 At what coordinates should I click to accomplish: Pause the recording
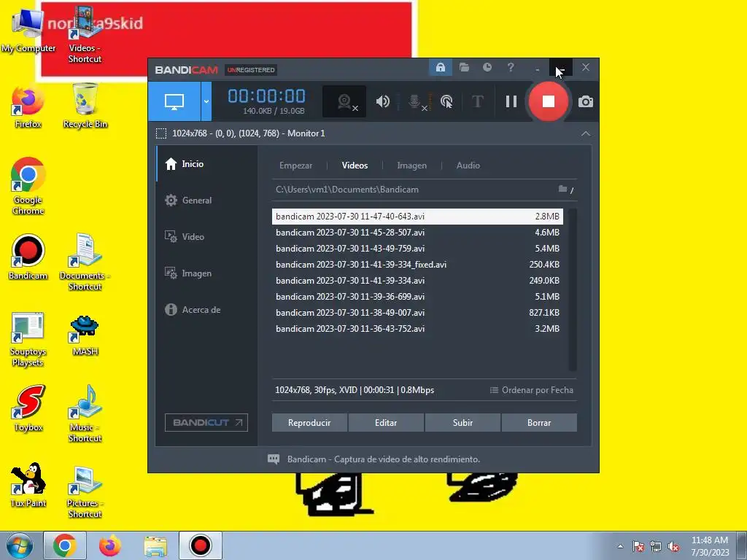pyautogui.click(x=511, y=101)
